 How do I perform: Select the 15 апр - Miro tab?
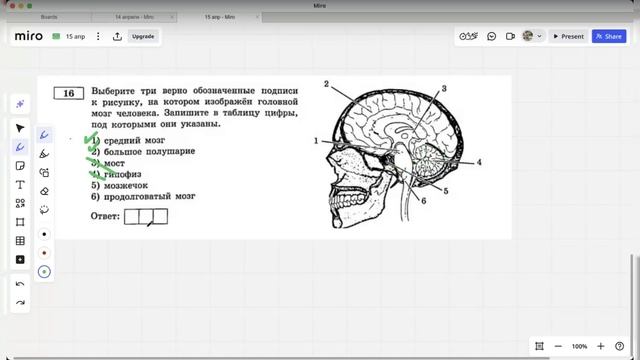click(220, 17)
